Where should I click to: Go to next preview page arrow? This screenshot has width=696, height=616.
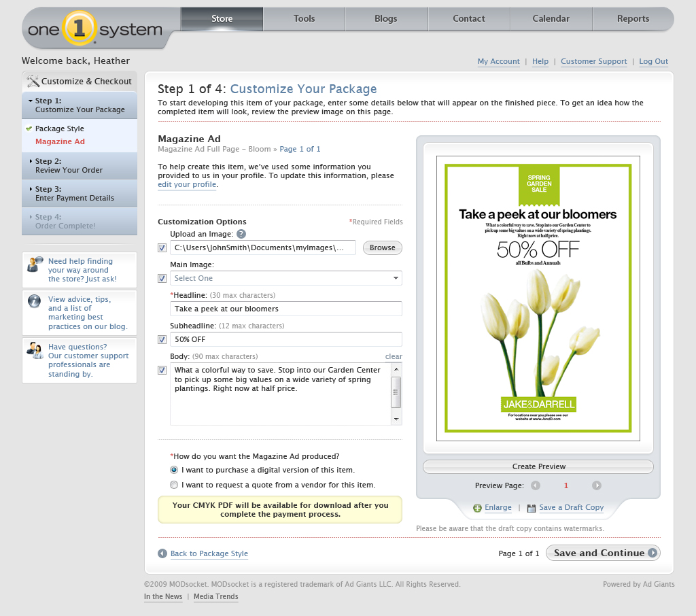597,485
